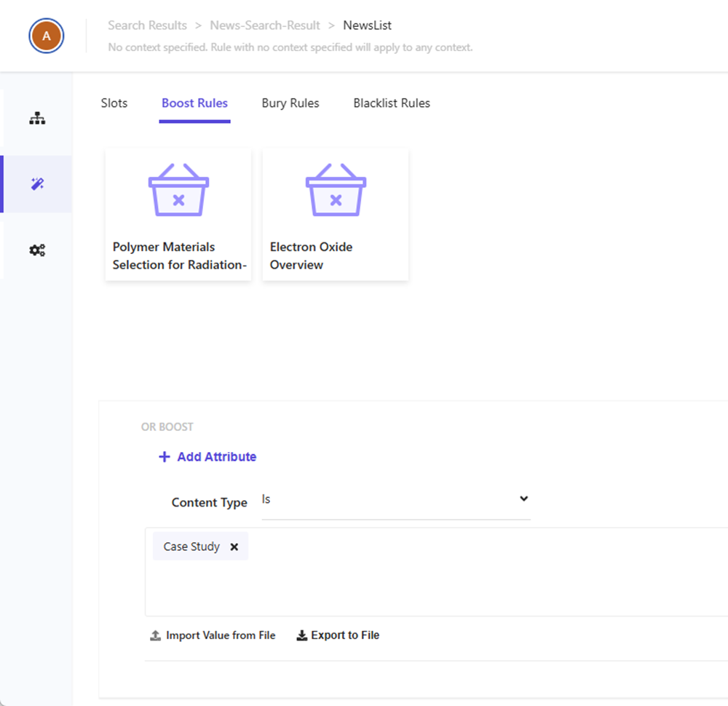Import value from file
The image size is (728, 706).
pos(213,635)
